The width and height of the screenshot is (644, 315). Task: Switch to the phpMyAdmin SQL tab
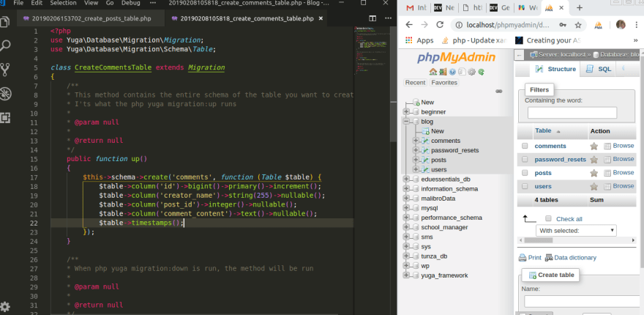click(599, 69)
